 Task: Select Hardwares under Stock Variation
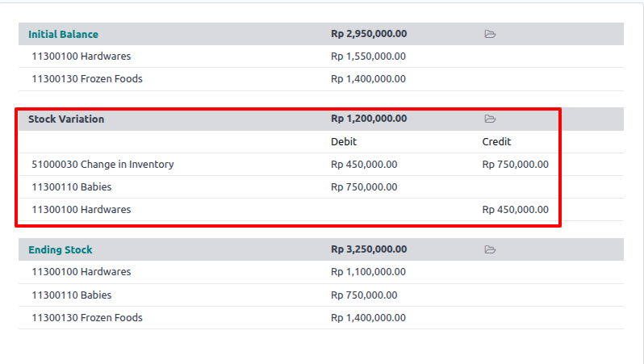pyautogui.click(x=81, y=209)
